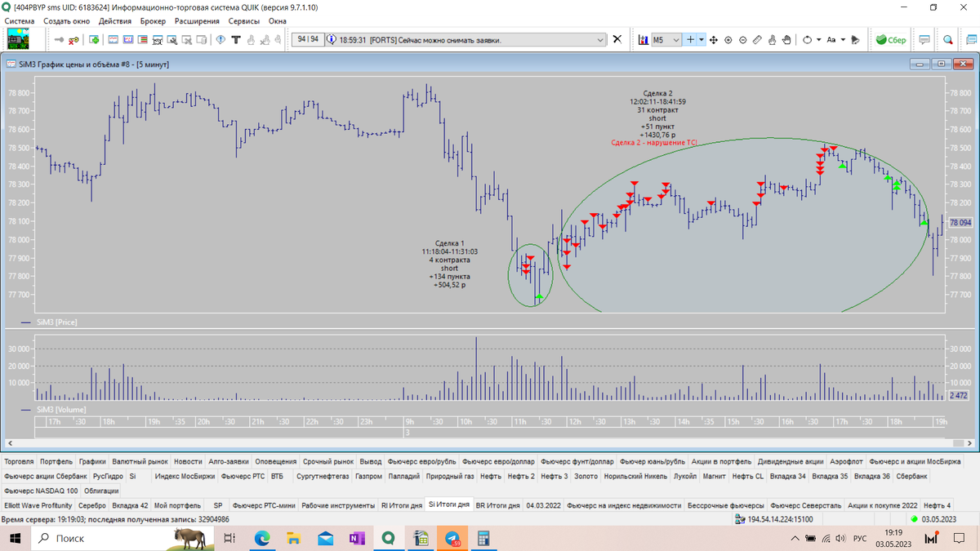
Task: Click the connection key icon in the toolbar
Action: (x=59, y=39)
